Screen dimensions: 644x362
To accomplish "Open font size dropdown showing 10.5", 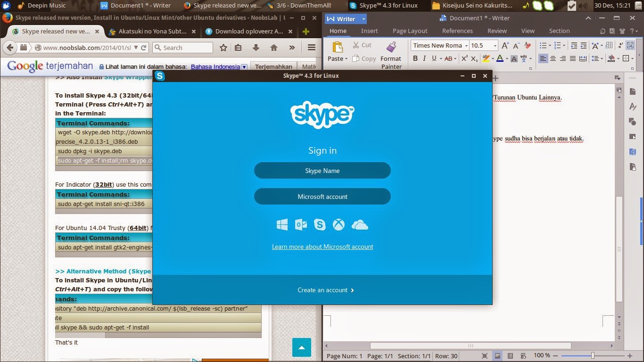I will pyautogui.click(x=495, y=46).
